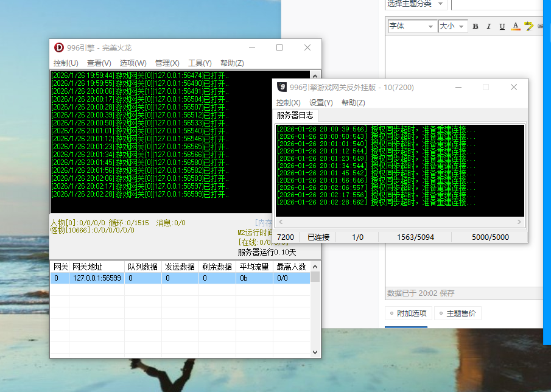Apply underline formatting in editor
The width and height of the screenshot is (551, 392).
pyautogui.click(x=502, y=26)
